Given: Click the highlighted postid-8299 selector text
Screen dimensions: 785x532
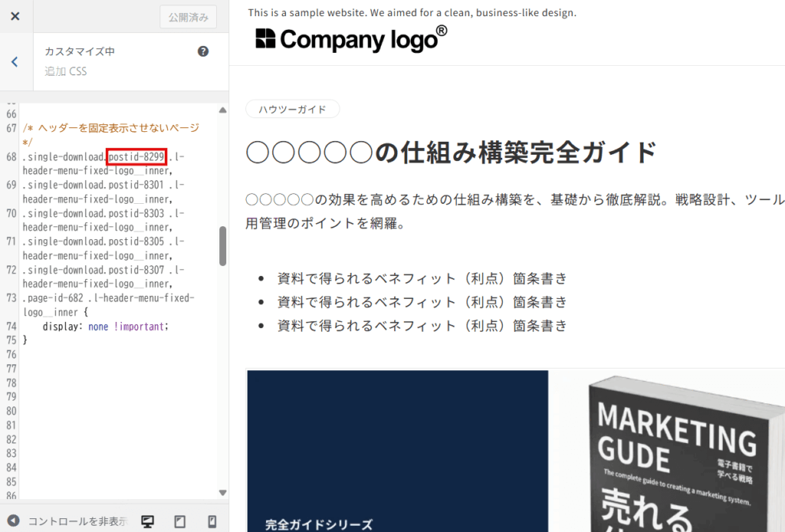Looking at the screenshot, I should click(136, 157).
